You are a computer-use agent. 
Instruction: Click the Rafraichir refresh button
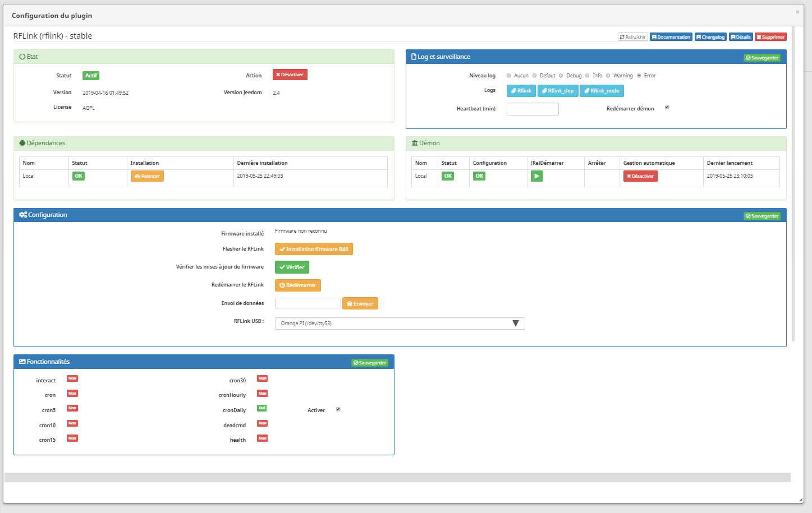coord(633,37)
